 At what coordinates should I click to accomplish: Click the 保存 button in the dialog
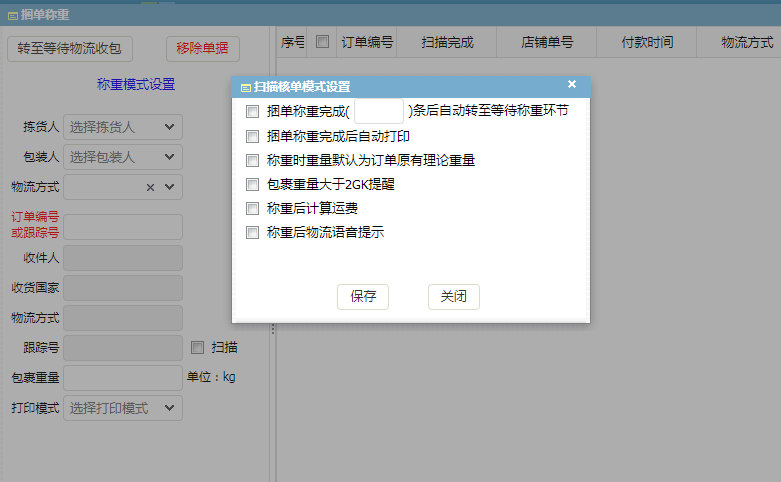coord(363,297)
